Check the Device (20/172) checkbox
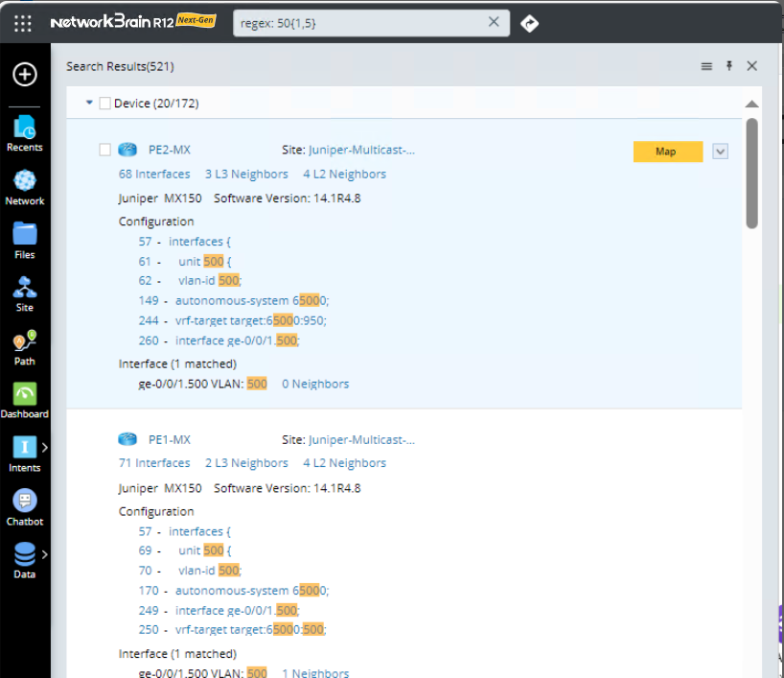 coord(105,103)
